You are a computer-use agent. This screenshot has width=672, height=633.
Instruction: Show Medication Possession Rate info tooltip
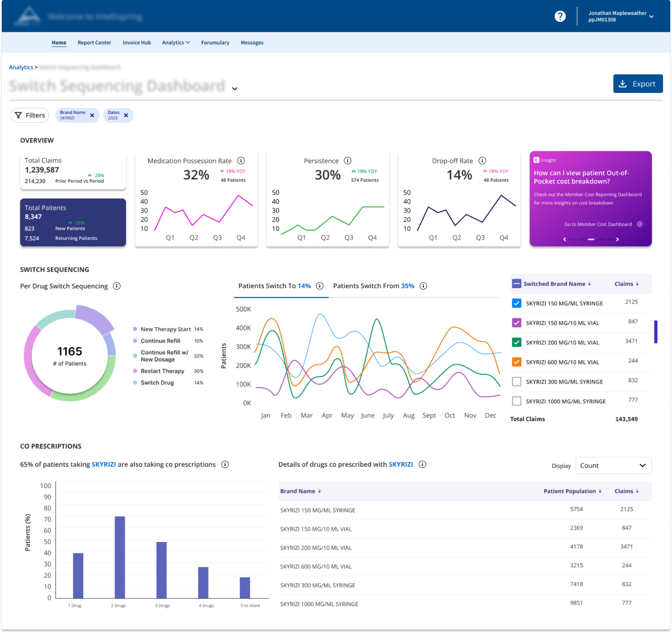pos(241,161)
